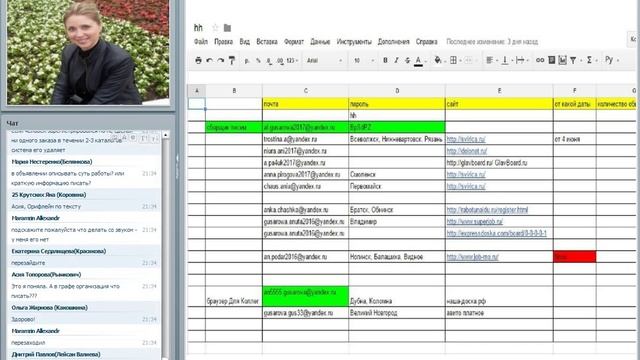Open the Файл menu
Image resolution: width=640 pixels, height=360 pixels.
pyautogui.click(x=201, y=42)
